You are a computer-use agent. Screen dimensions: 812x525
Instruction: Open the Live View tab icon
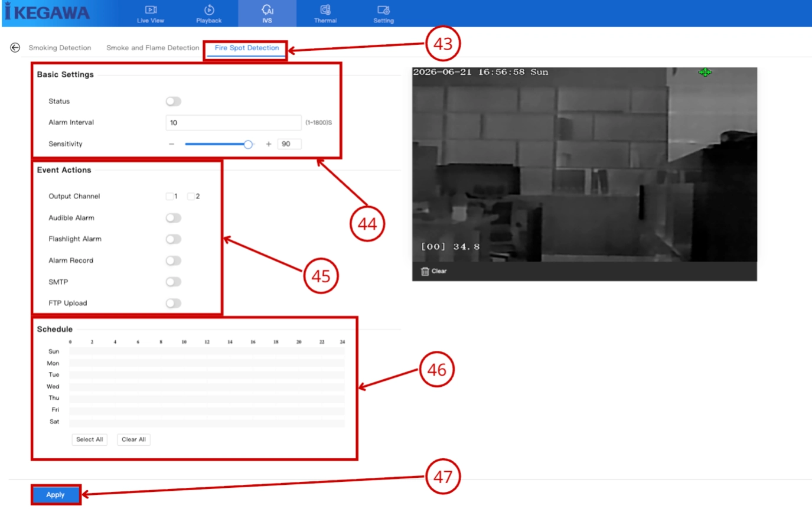pos(151,9)
